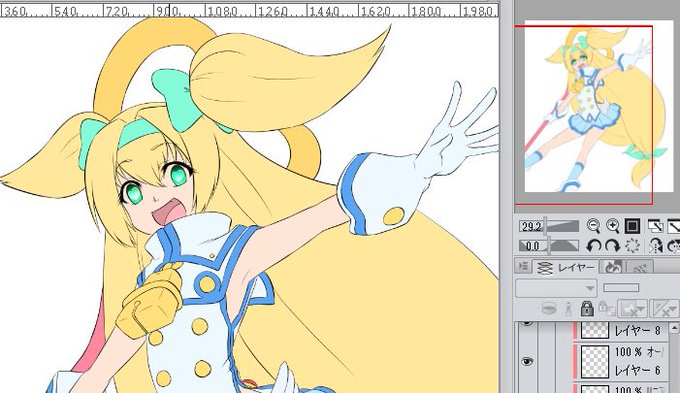
Task: Click the レイヤー 8 layer name
Action: tap(638, 331)
